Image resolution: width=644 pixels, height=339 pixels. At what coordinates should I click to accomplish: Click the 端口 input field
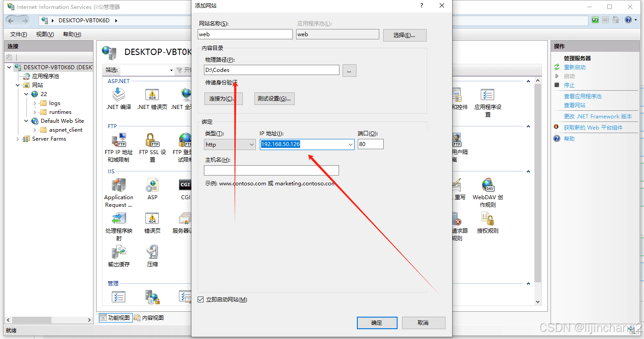point(370,144)
